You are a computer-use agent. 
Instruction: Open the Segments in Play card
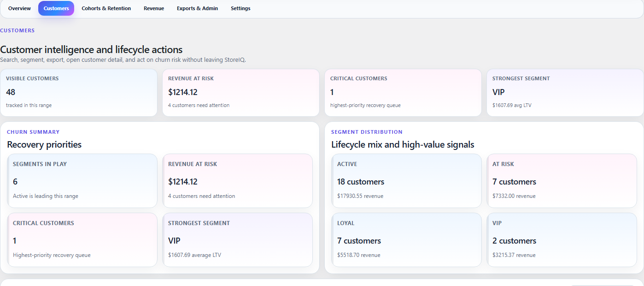(82, 181)
